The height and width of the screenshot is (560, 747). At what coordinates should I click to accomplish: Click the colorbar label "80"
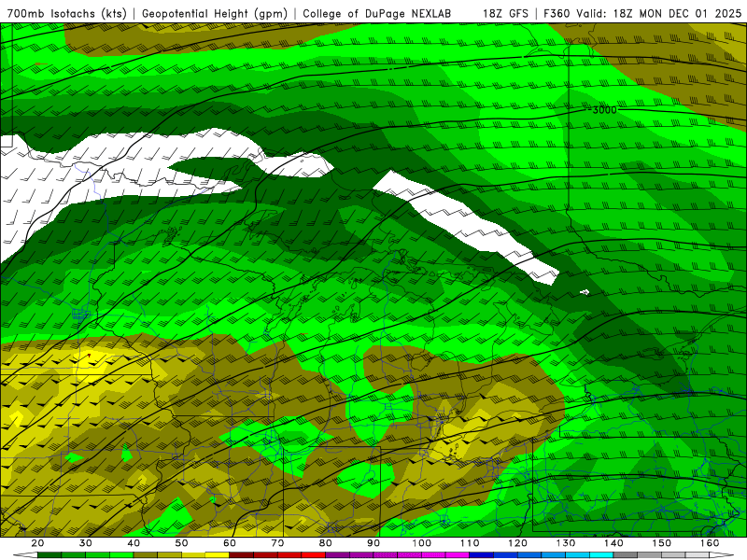(x=326, y=543)
